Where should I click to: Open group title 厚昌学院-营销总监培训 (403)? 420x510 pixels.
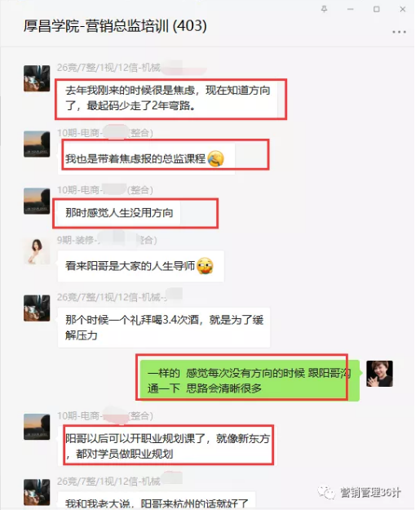click(115, 26)
